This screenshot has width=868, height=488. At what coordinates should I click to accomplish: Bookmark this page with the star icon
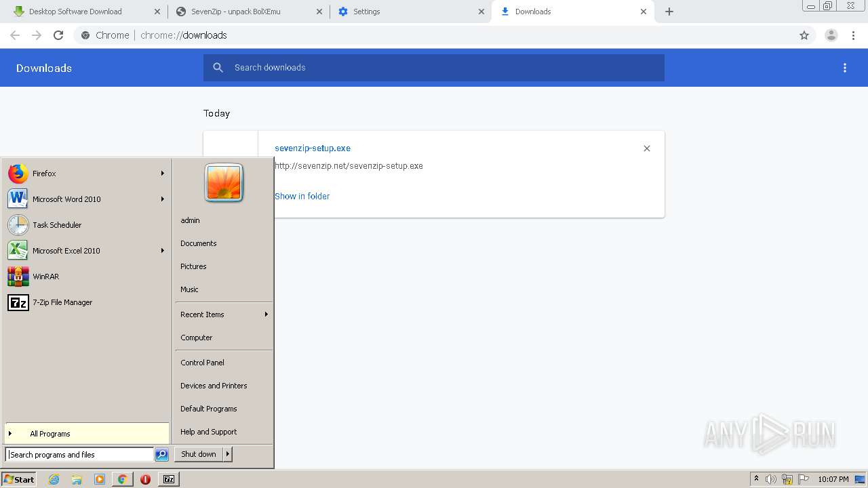pos(804,35)
